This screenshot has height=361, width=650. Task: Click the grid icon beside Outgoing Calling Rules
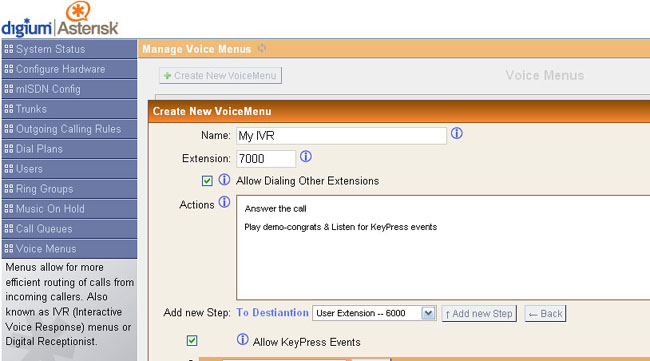[x=9, y=129]
